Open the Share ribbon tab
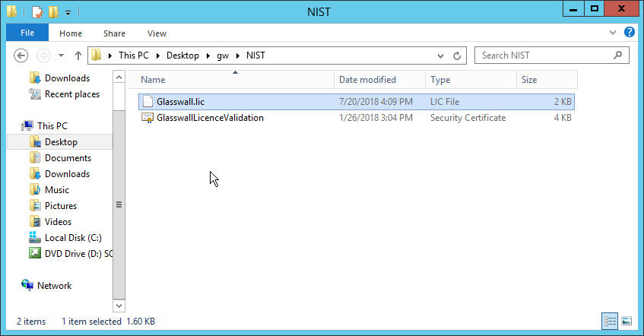This screenshot has height=336, width=644. (115, 33)
